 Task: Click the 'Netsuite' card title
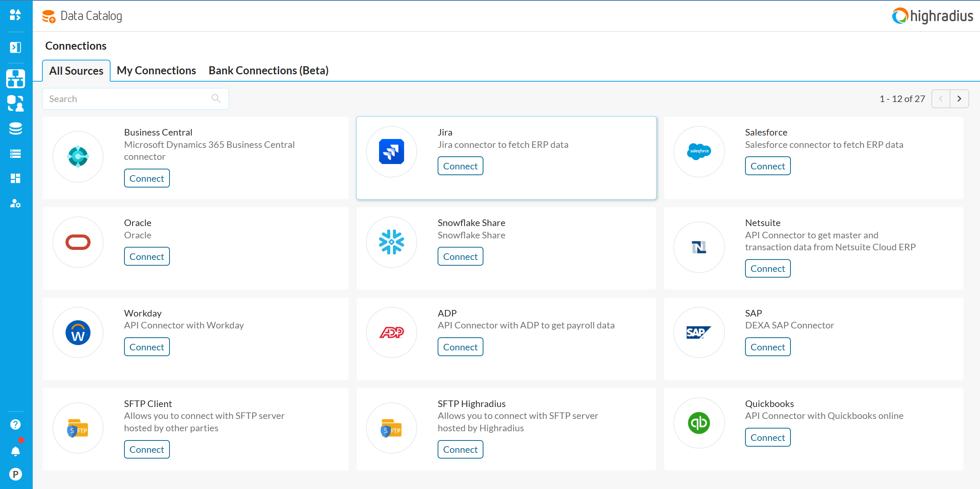pyautogui.click(x=763, y=223)
